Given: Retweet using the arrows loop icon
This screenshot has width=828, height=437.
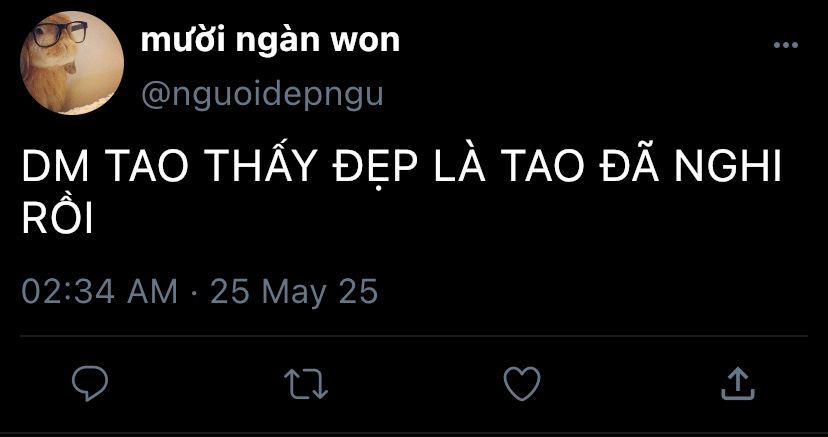Looking at the screenshot, I should [x=306, y=384].
